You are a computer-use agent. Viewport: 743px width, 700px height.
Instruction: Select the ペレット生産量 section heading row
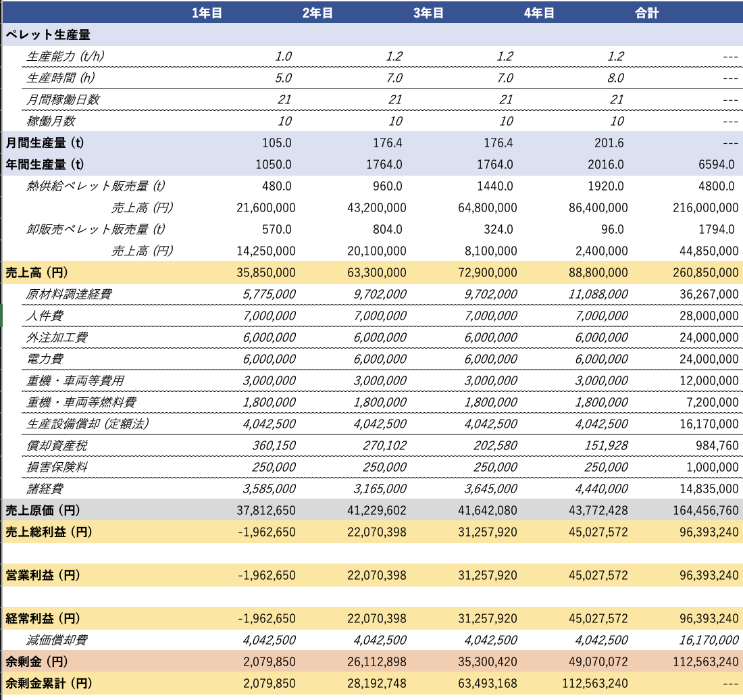pyautogui.click(x=48, y=34)
